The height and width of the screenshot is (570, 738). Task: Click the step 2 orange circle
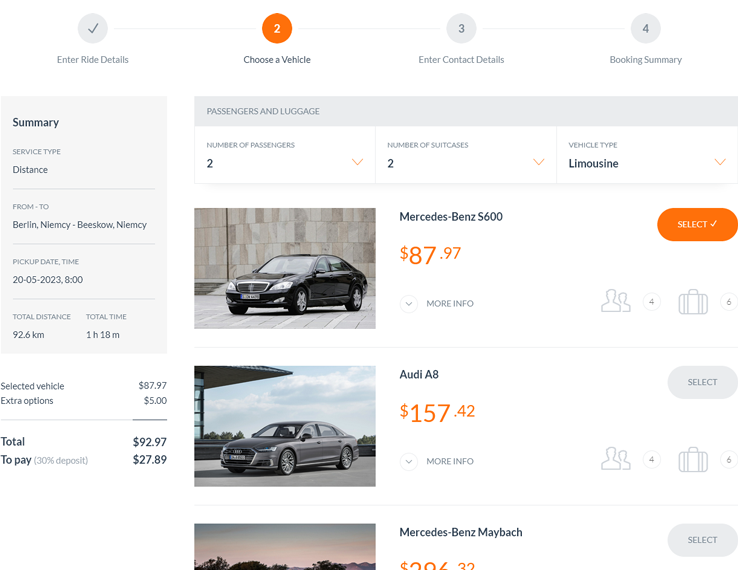(277, 28)
